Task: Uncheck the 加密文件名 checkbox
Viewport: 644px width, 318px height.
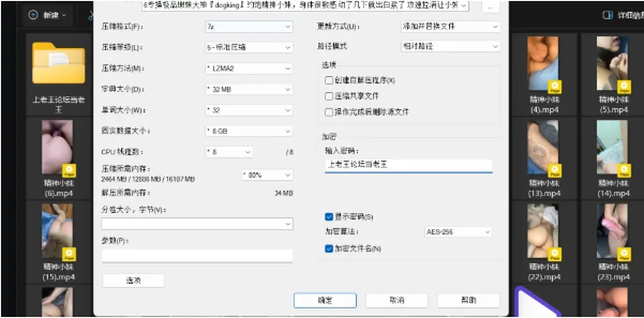Action: click(x=329, y=249)
